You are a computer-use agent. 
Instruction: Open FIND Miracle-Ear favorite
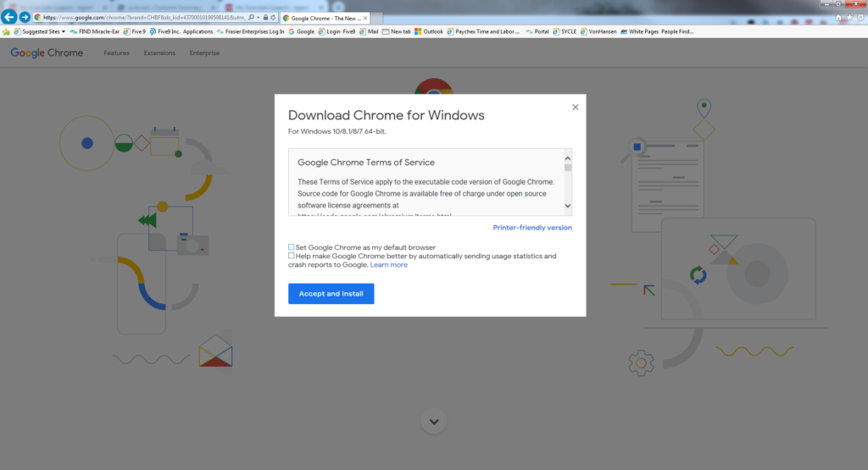tap(95, 31)
